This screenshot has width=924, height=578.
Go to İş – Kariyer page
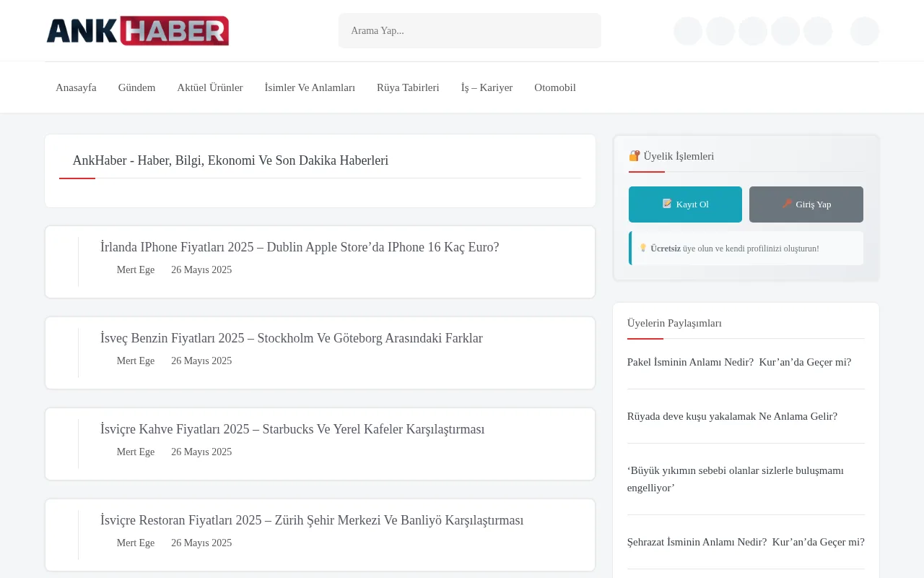tap(487, 87)
